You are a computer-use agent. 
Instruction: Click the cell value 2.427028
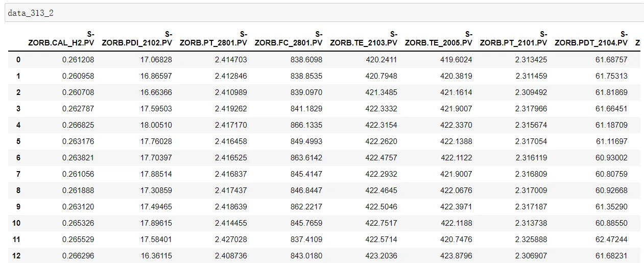coord(231,240)
